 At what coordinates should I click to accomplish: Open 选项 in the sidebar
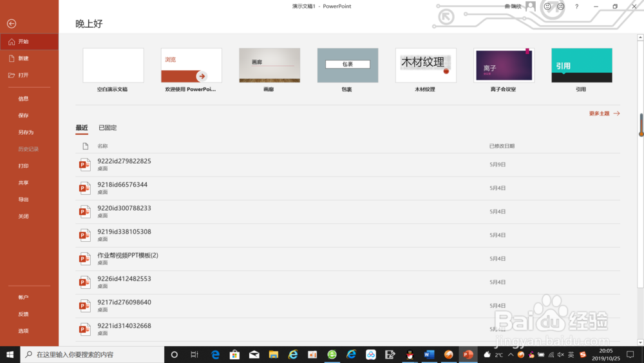click(23, 331)
